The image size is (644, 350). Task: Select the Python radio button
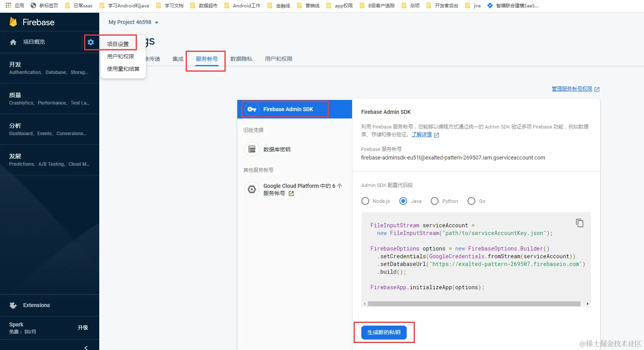pyautogui.click(x=435, y=201)
